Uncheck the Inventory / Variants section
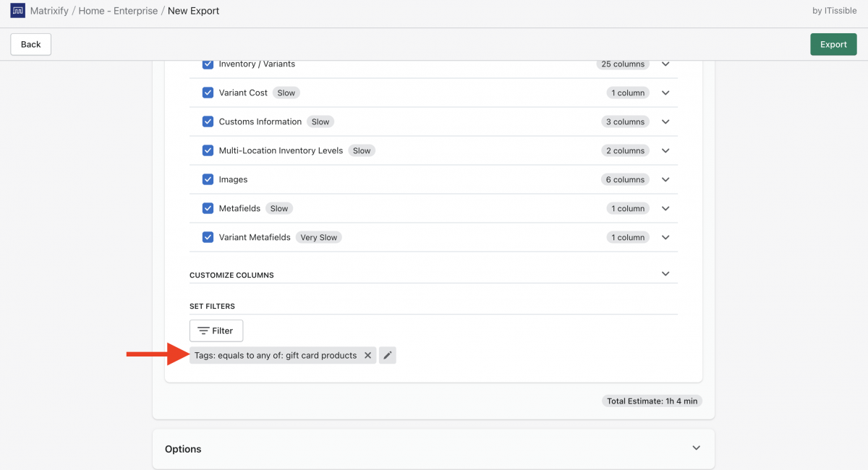This screenshot has height=470, width=868. (208, 64)
